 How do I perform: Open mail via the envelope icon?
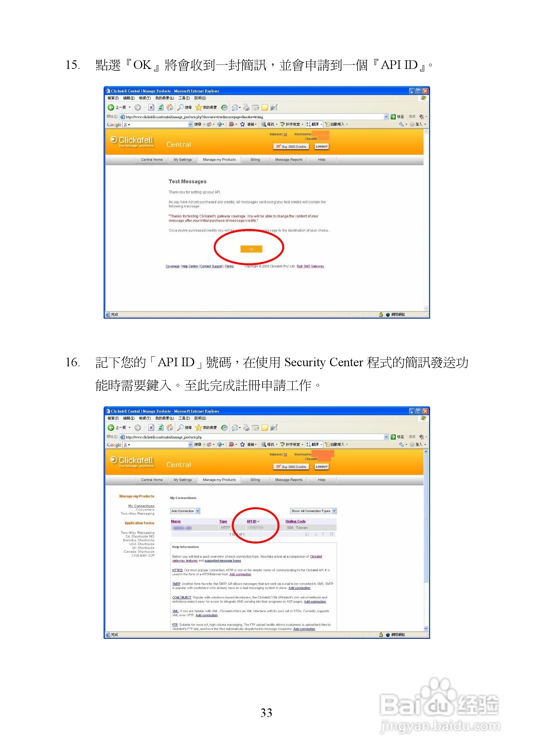[235, 108]
